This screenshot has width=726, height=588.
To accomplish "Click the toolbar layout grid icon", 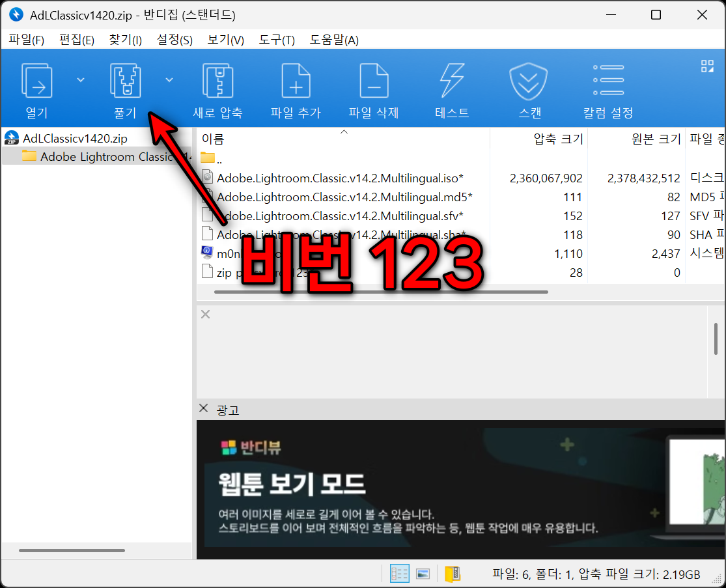I will [x=708, y=66].
